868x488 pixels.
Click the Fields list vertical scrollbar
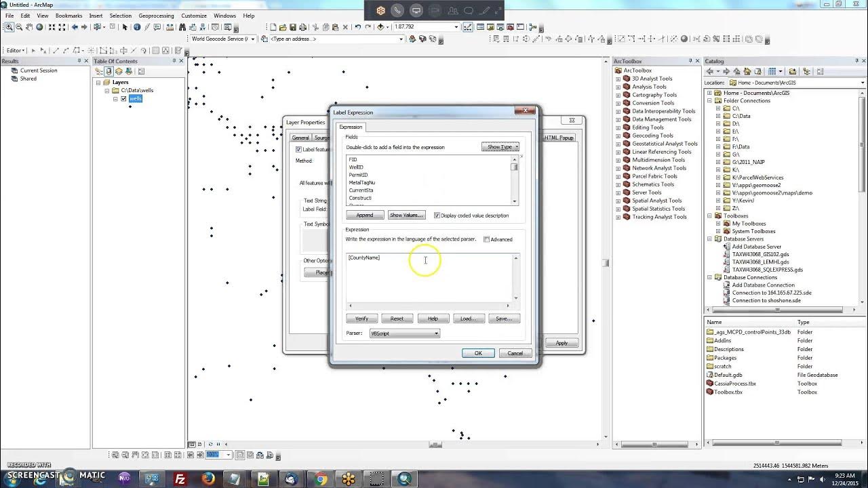click(x=515, y=180)
